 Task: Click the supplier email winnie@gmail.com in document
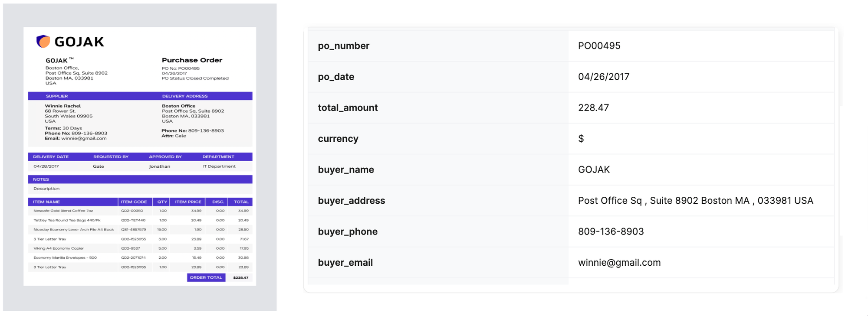tap(84, 139)
